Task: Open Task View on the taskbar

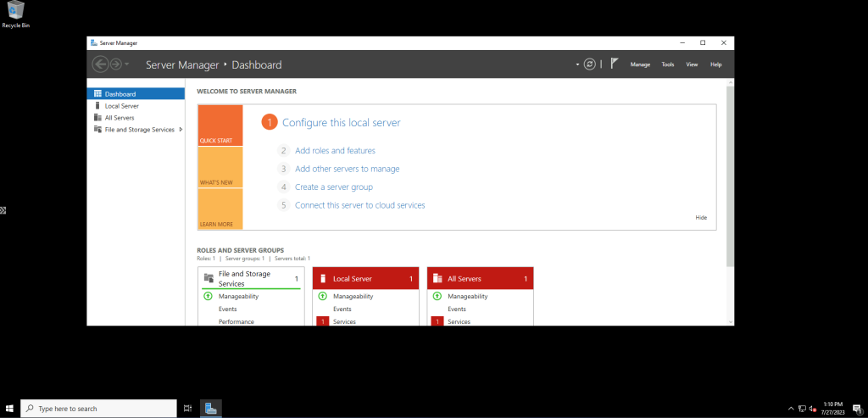Action: pos(187,409)
